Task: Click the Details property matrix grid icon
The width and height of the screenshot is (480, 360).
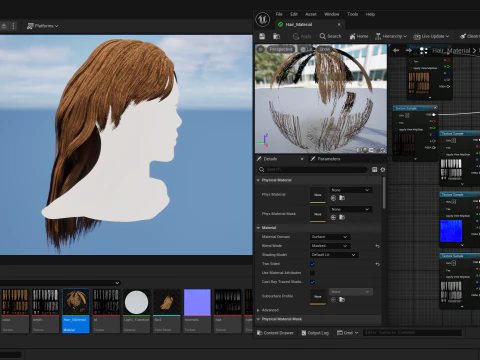Action: [374, 170]
